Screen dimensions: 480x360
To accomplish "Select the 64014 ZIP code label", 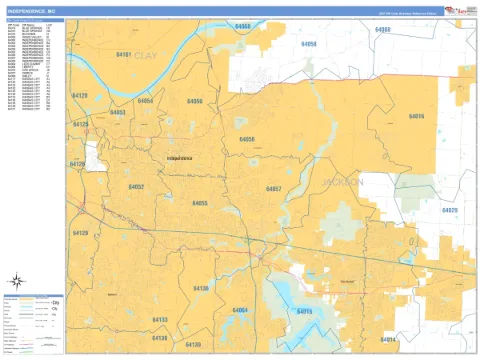I will click(388, 340).
